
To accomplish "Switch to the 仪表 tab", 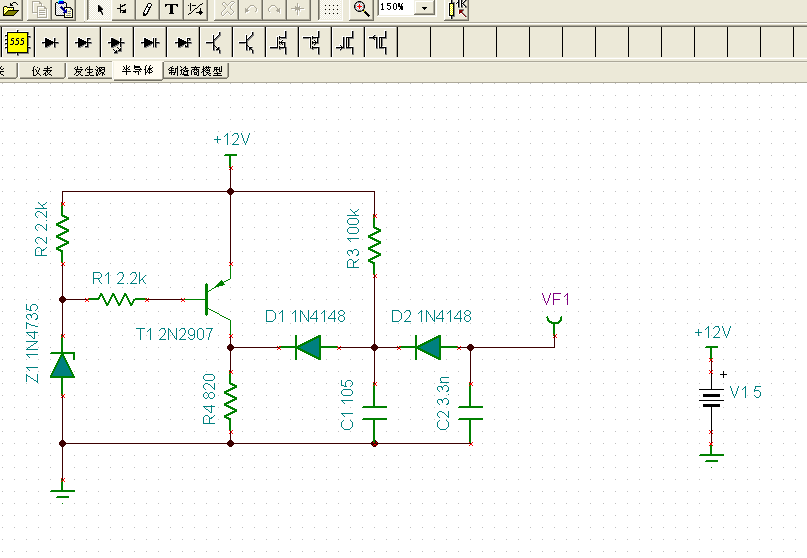I will 42,71.
